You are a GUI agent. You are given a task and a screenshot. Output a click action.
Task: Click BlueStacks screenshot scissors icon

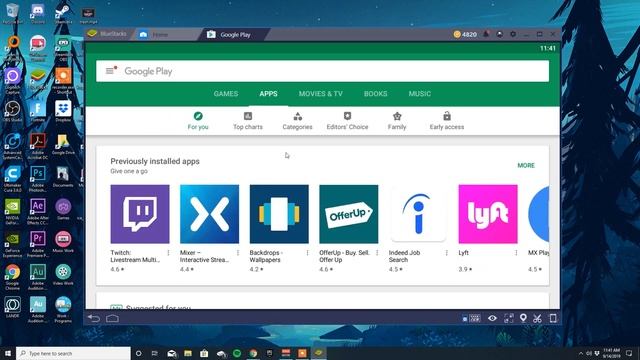click(x=537, y=318)
